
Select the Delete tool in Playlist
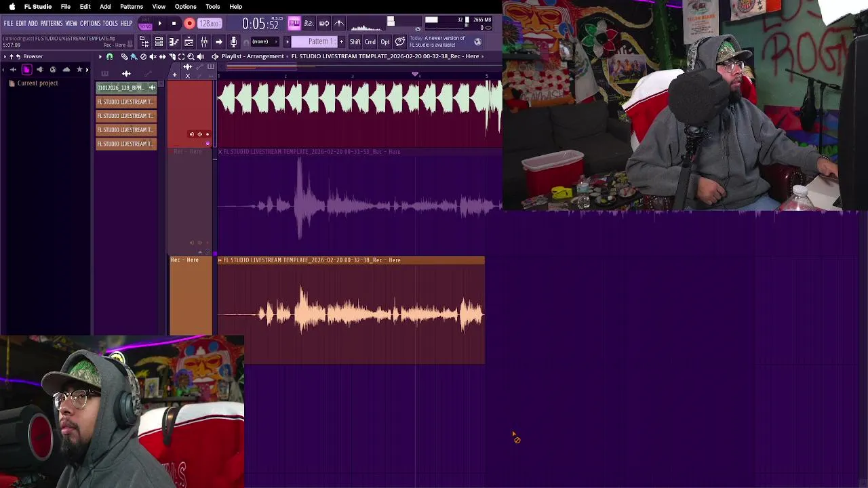point(143,56)
